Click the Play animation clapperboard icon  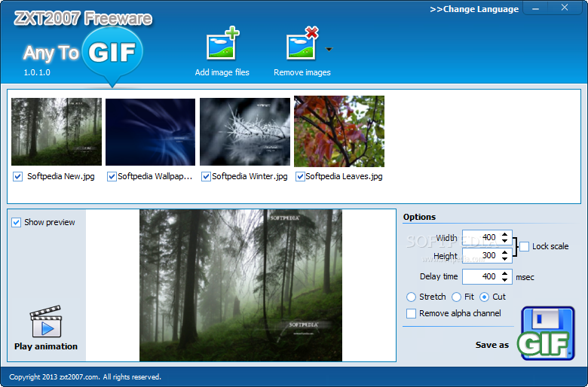click(x=46, y=321)
